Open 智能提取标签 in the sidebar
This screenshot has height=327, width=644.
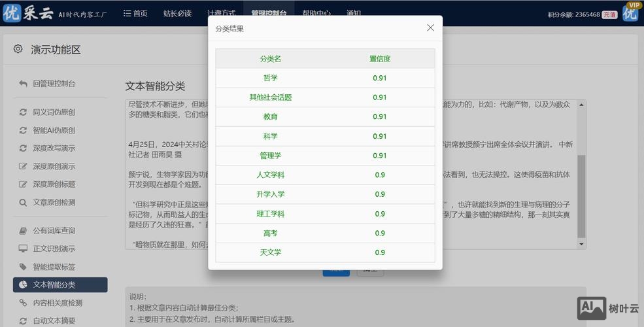coord(54,267)
